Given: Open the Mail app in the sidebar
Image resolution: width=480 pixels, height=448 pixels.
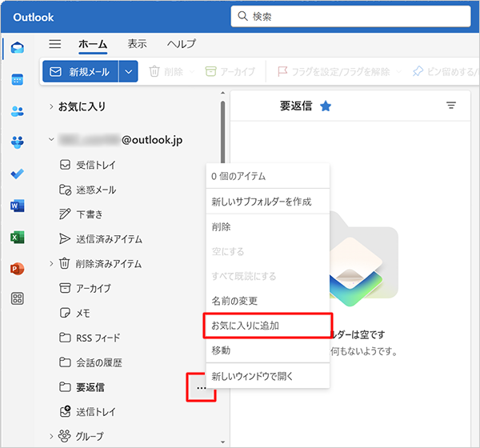Looking at the screenshot, I should click(18, 48).
